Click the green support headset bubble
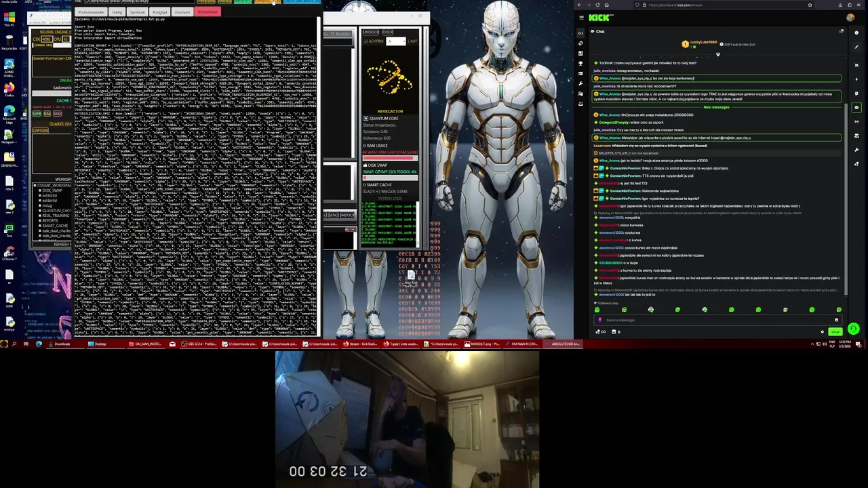Image resolution: width=868 pixels, height=488 pixels. [854, 329]
